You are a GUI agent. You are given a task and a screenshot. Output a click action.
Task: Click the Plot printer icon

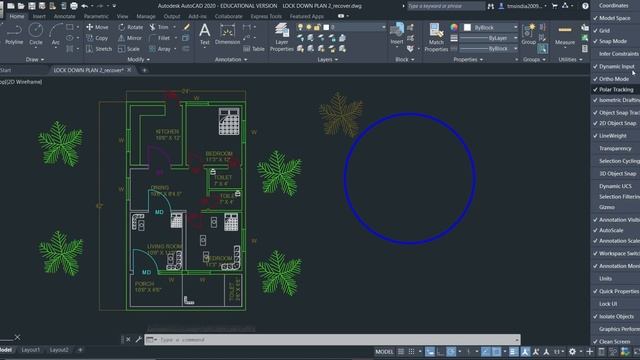click(x=74, y=6)
